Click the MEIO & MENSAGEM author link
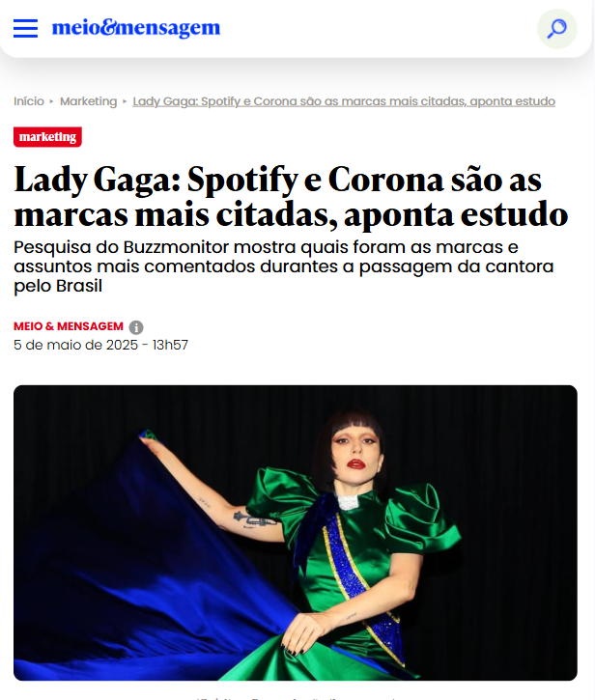The image size is (595, 700). 69,326
